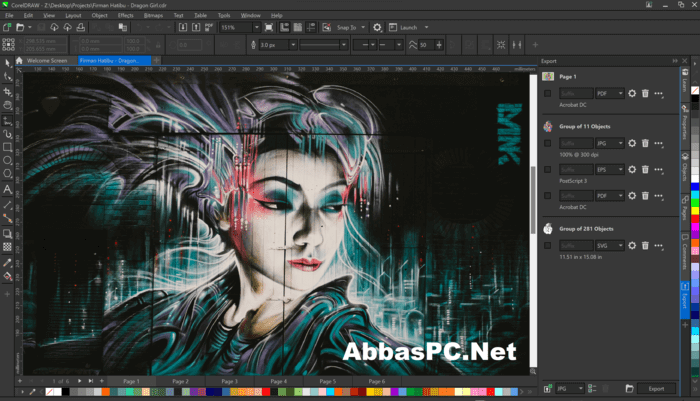Open the Window menu
The width and height of the screenshot is (700, 401).
pyautogui.click(x=250, y=15)
